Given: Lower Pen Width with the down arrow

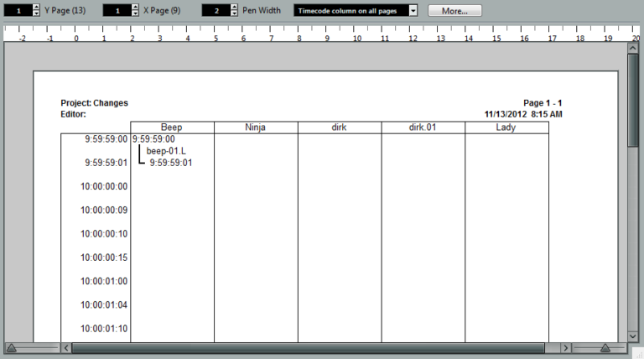Looking at the screenshot, I should tap(236, 14).
